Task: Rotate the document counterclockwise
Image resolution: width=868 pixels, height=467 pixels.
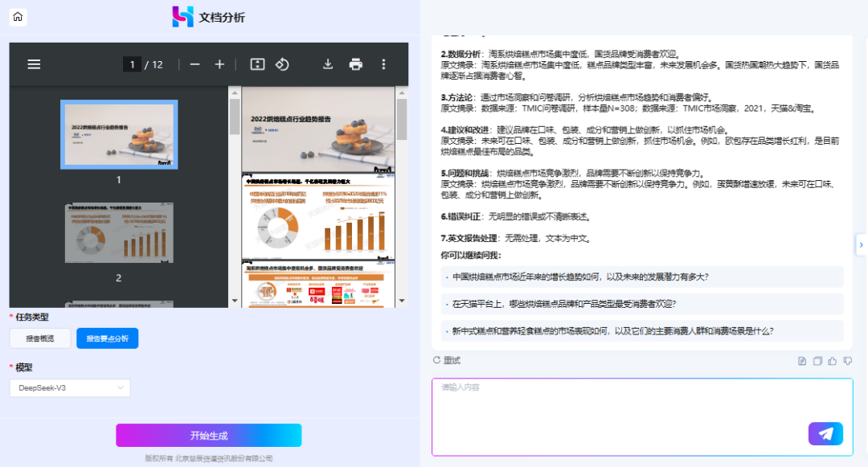Action: click(x=282, y=64)
